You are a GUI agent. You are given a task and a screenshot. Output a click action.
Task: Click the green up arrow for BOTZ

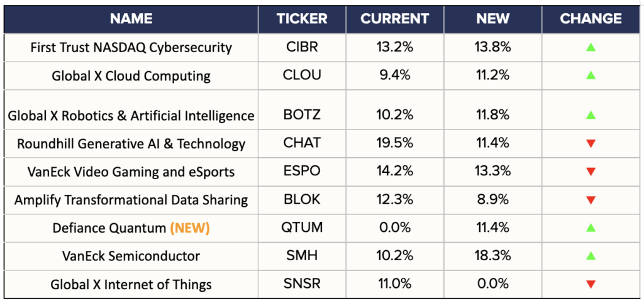[x=591, y=116]
